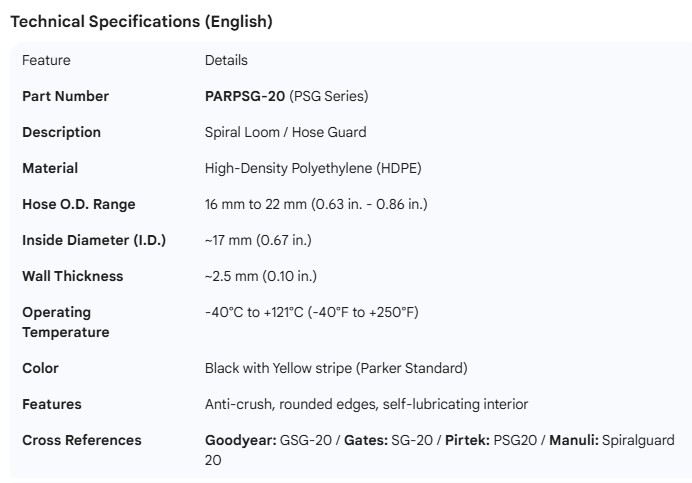Click the bold PARPSG-20 part number
The image size is (692, 483).
[245, 96]
